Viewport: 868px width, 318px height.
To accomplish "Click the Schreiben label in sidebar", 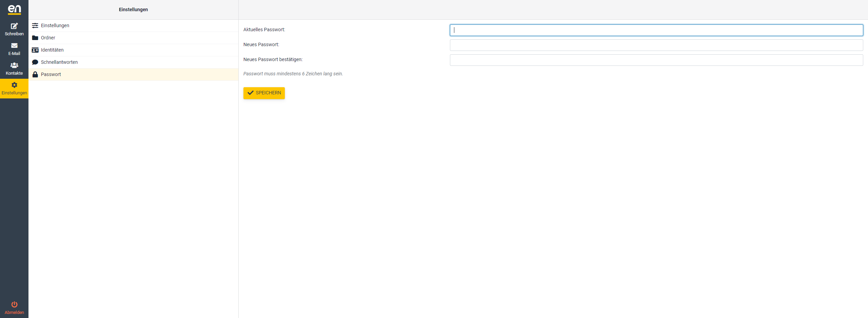I will point(14,34).
